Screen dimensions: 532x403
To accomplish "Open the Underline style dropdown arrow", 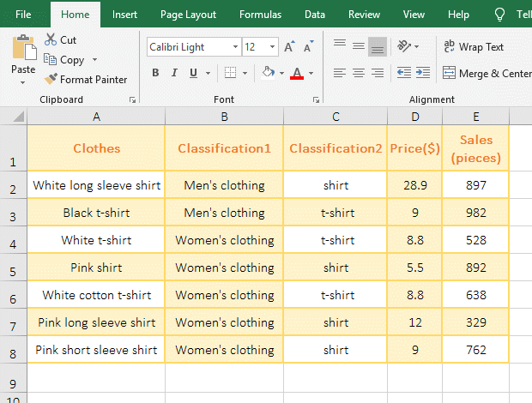I will (x=208, y=73).
